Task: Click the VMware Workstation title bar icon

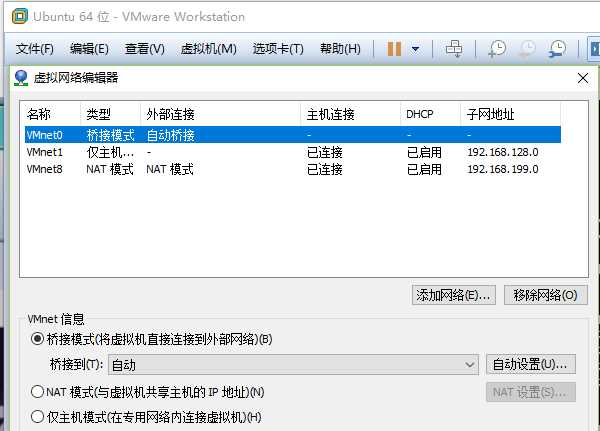Action: [20, 16]
